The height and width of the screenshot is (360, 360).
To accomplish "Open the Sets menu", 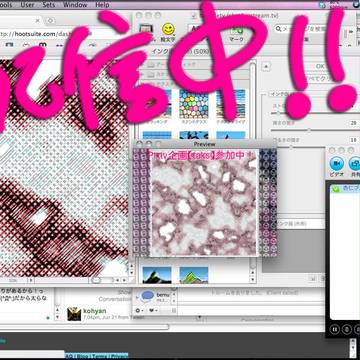I will [49, 5].
